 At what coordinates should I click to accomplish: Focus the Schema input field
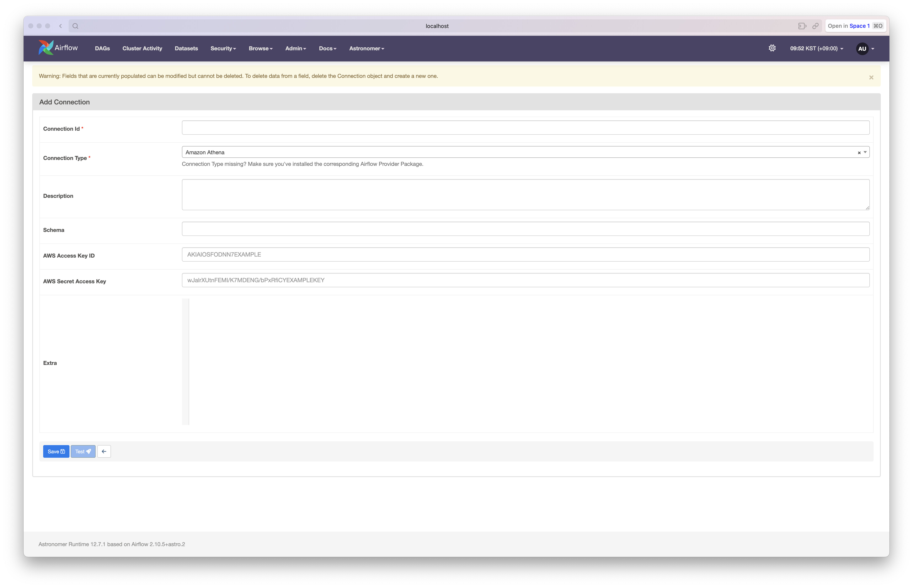[x=526, y=229]
